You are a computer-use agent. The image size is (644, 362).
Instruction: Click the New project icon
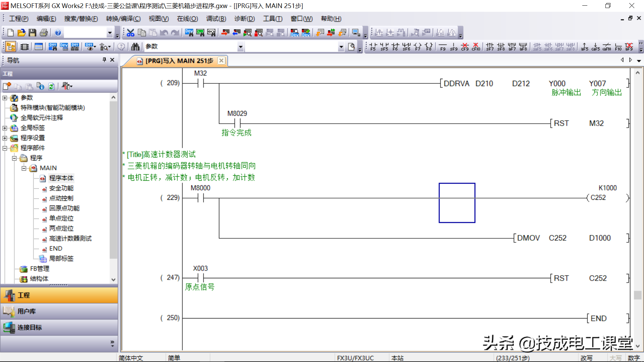click(x=10, y=33)
